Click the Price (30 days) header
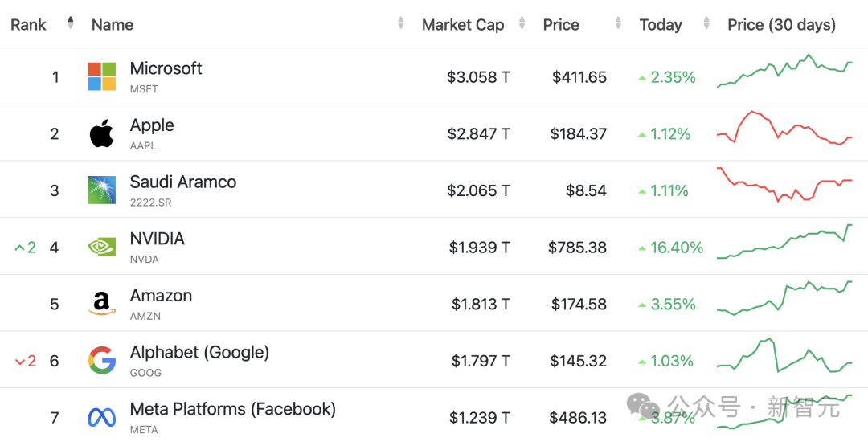 [782, 25]
